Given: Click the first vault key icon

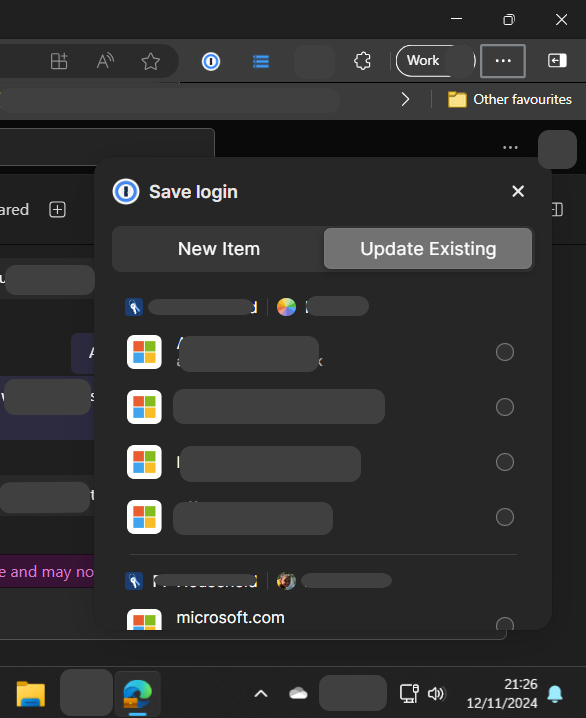Looking at the screenshot, I should (x=134, y=307).
